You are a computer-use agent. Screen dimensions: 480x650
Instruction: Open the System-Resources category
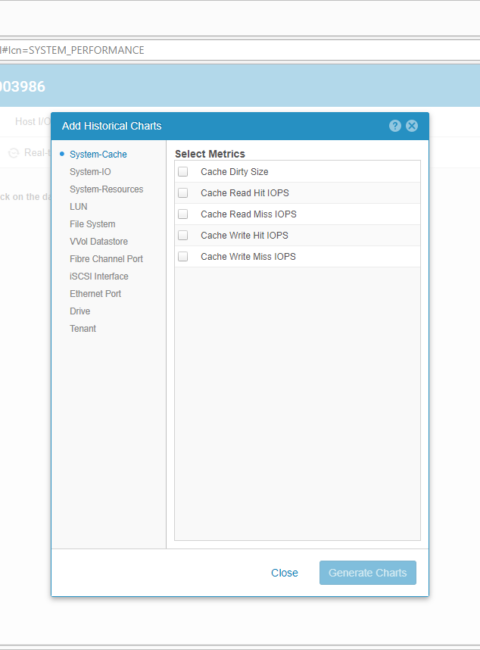pyautogui.click(x=107, y=189)
